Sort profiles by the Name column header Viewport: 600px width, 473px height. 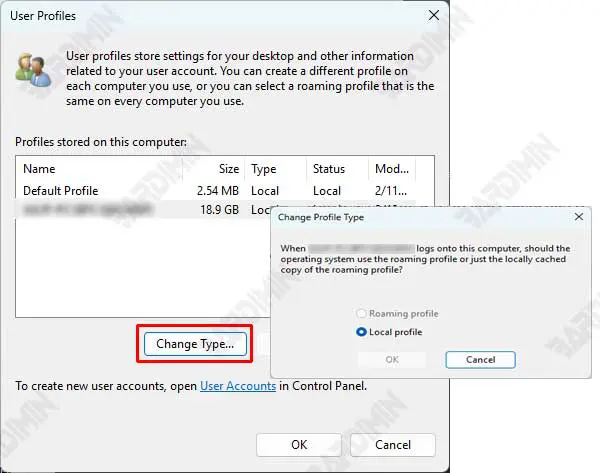(99, 169)
